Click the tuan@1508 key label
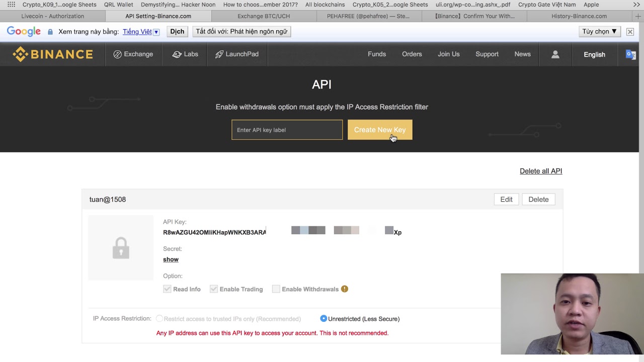The width and height of the screenshot is (644, 362). (x=108, y=200)
